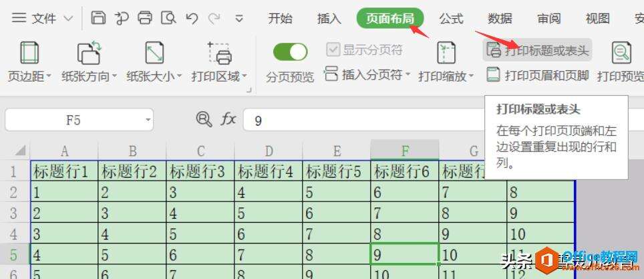The width and height of the screenshot is (644, 279).
Task: Click the Undo arrow
Action: [192, 18]
